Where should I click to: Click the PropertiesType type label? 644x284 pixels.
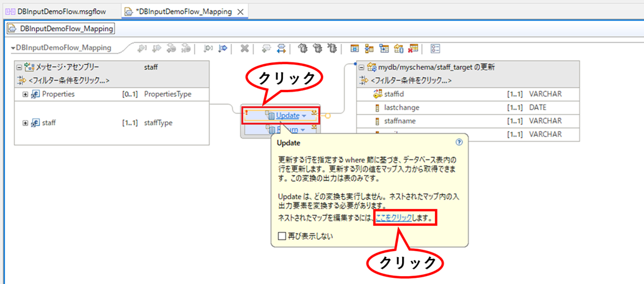click(168, 94)
